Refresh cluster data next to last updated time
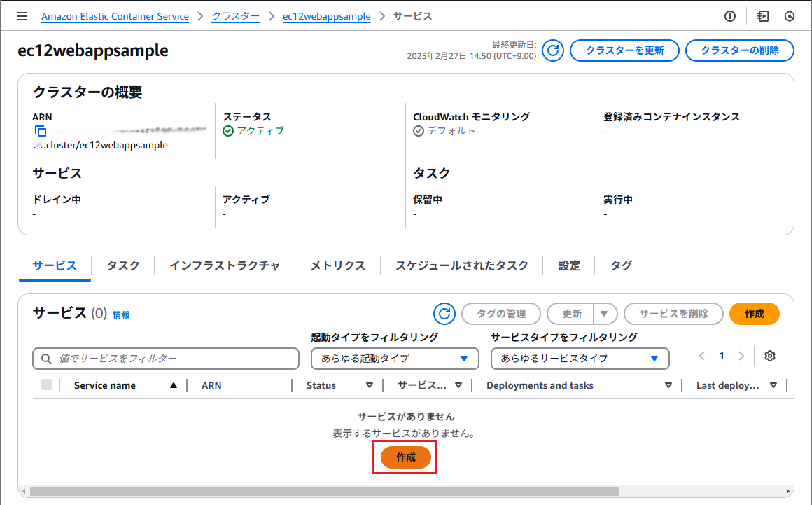This screenshot has width=812, height=505. (553, 50)
